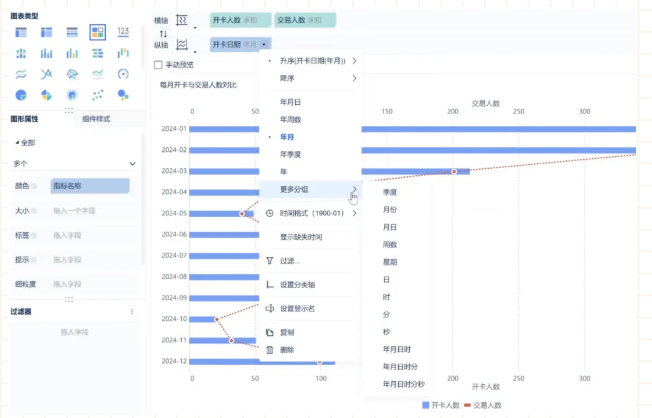Screen dimensions: 652x418
Task: Click the 标签 field drop input box
Action: coord(89,235)
